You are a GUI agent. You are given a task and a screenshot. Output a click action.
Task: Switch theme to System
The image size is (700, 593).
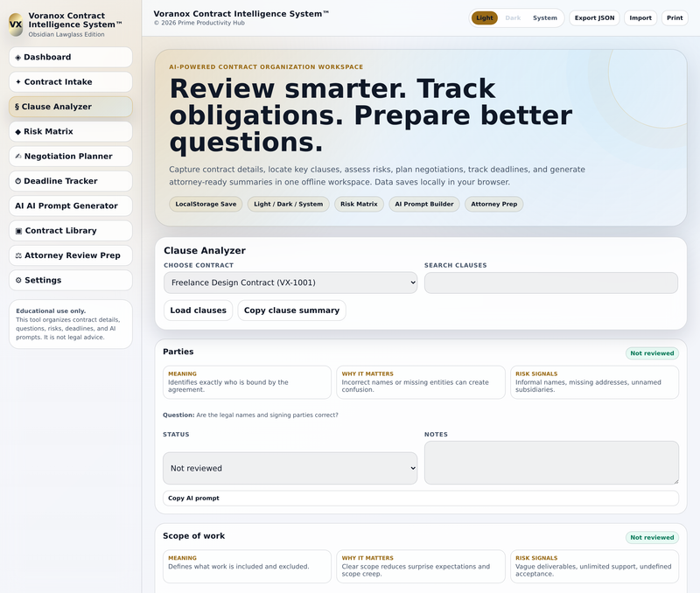544,18
